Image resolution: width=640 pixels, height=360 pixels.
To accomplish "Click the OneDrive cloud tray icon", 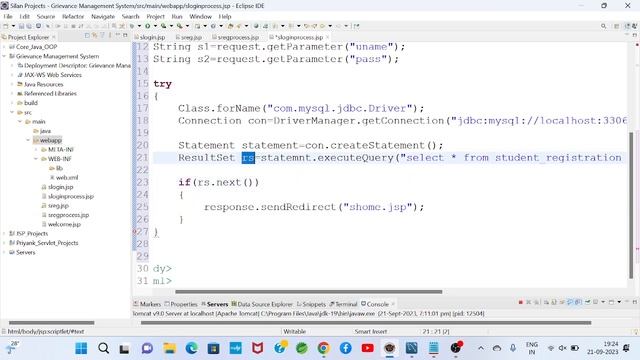I will (497, 348).
